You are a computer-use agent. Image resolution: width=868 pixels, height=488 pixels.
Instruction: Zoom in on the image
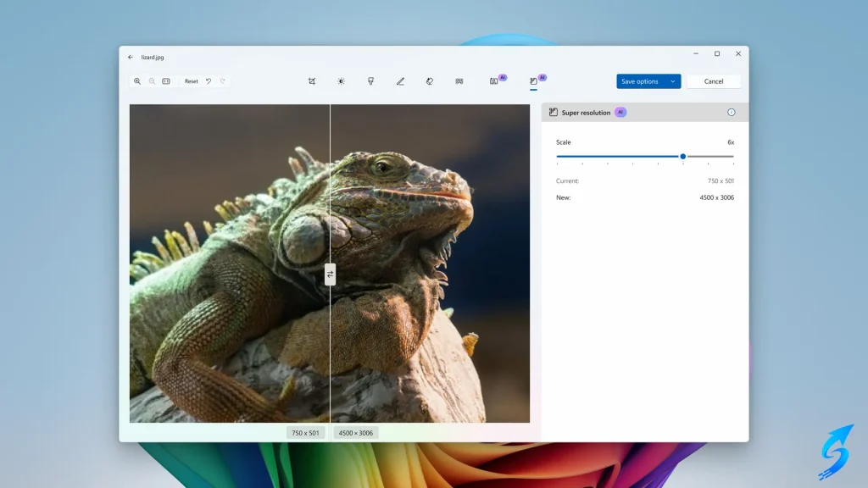click(x=137, y=81)
